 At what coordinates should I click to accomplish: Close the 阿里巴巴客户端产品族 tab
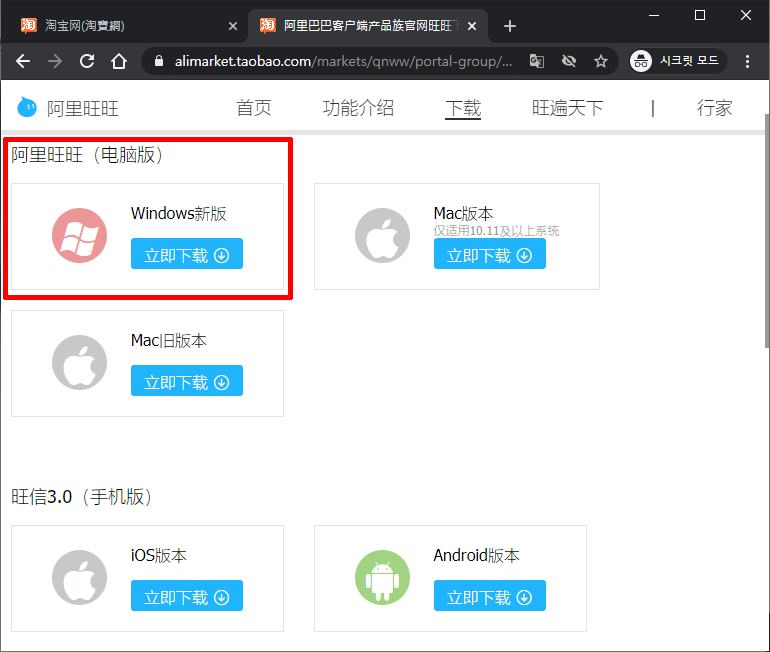(x=472, y=26)
